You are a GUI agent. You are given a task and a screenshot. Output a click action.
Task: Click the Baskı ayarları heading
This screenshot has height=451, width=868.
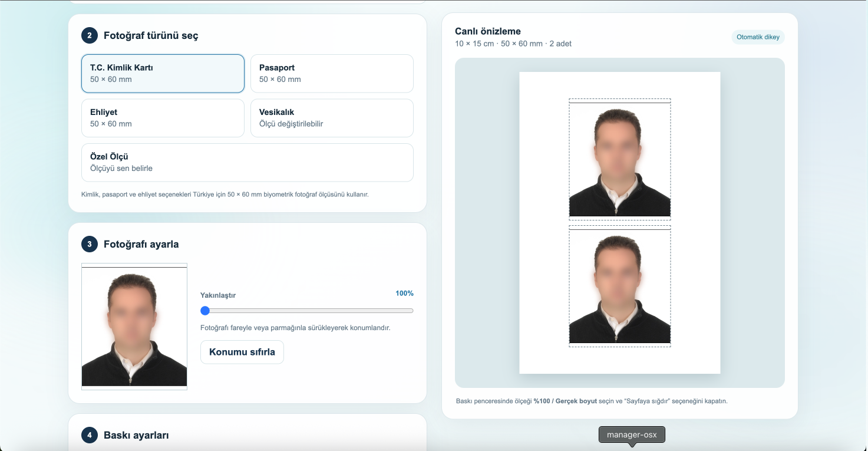pyautogui.click(x=136, y=435)
